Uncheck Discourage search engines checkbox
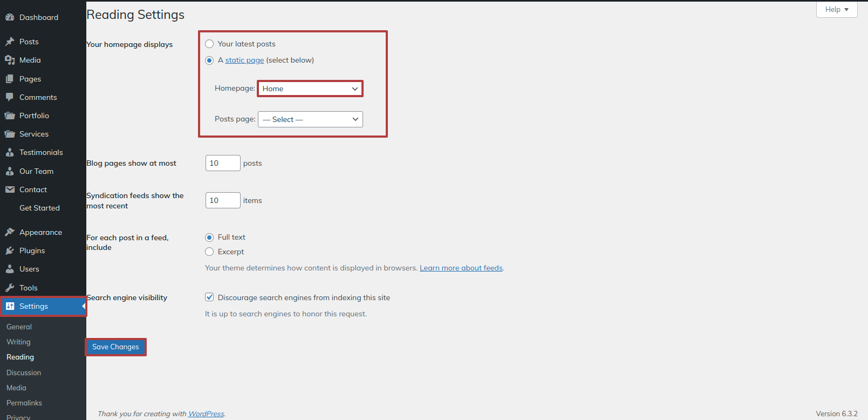 (209, 297)
